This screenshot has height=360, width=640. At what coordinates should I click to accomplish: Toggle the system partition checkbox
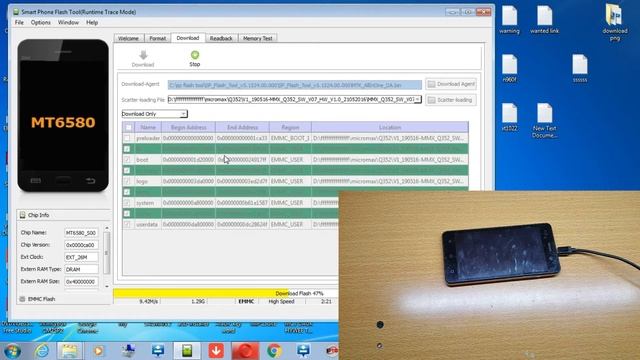(127, 203)
